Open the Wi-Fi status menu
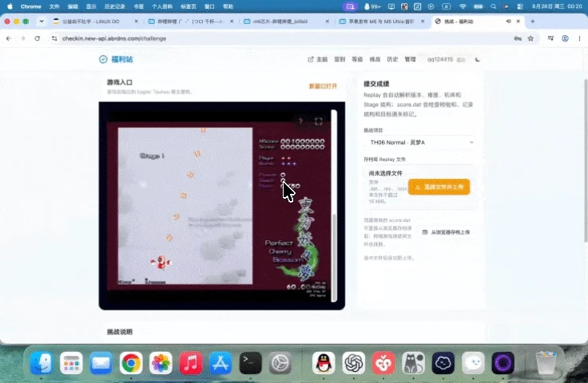 (463, 6)
